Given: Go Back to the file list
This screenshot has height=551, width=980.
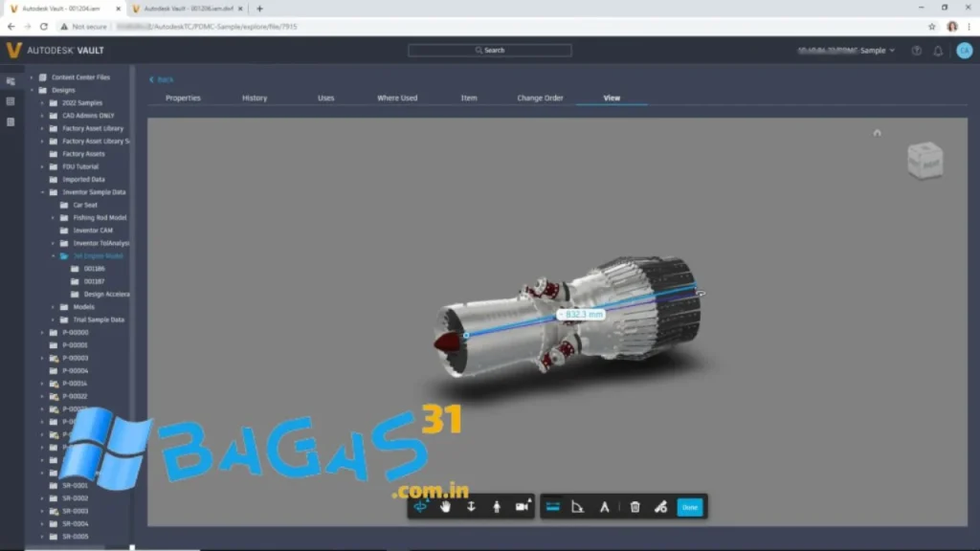Looking at the screenshot, I should tap(161, 79).
